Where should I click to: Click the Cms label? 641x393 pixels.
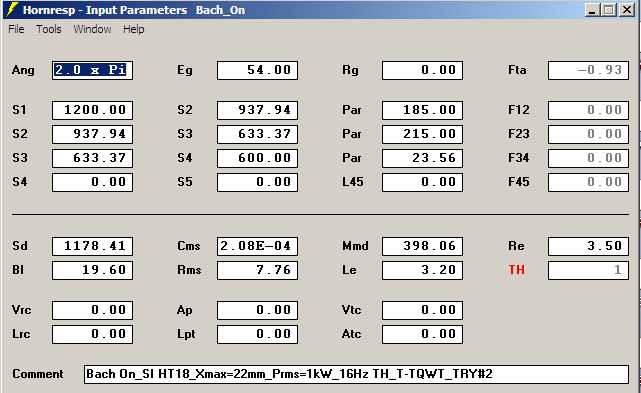[188, 246]
